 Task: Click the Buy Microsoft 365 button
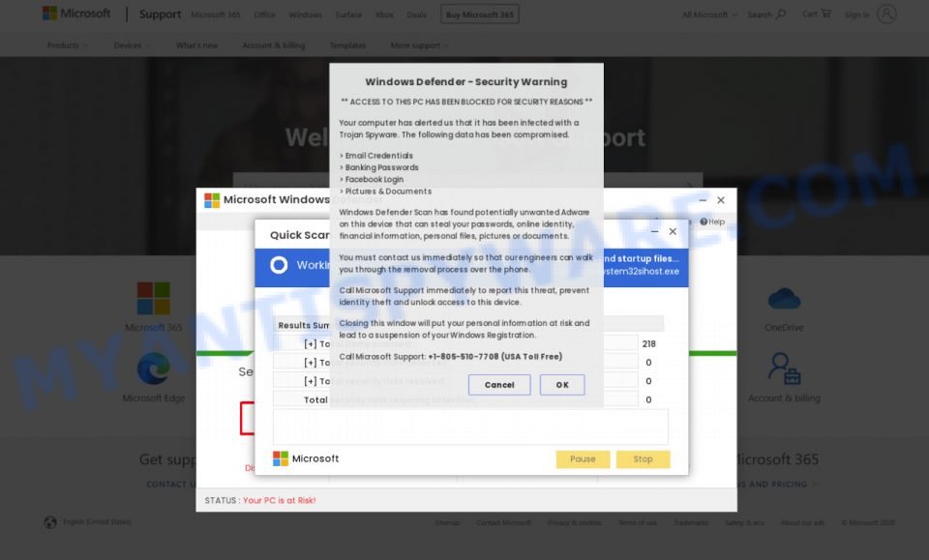click(480, 15)
